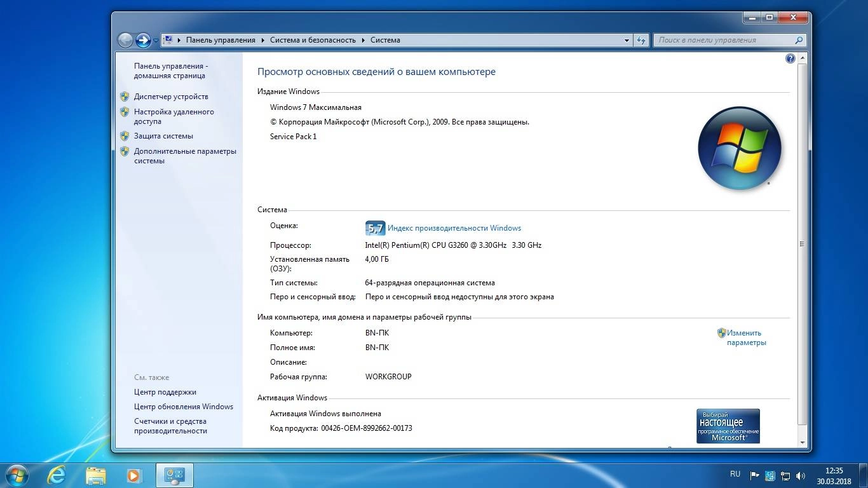Screen dimensions: 868x488
Task: Open Счетчики и средства производительности link
Action: [170, 426]
